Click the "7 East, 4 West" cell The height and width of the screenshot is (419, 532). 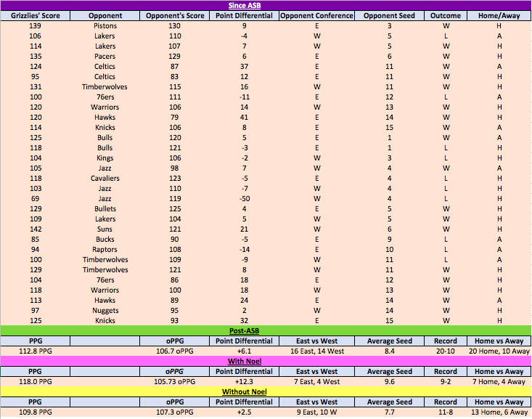[x=317, y=382]
